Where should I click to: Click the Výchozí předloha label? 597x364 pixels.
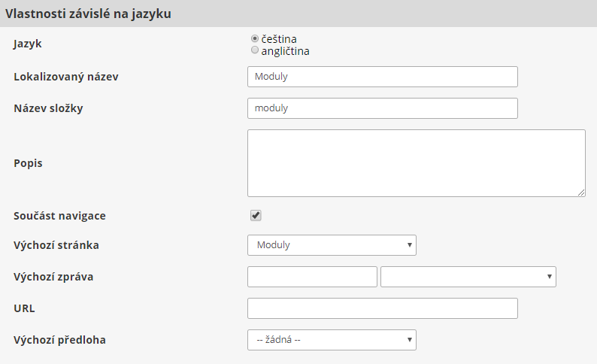coord(59,340)
